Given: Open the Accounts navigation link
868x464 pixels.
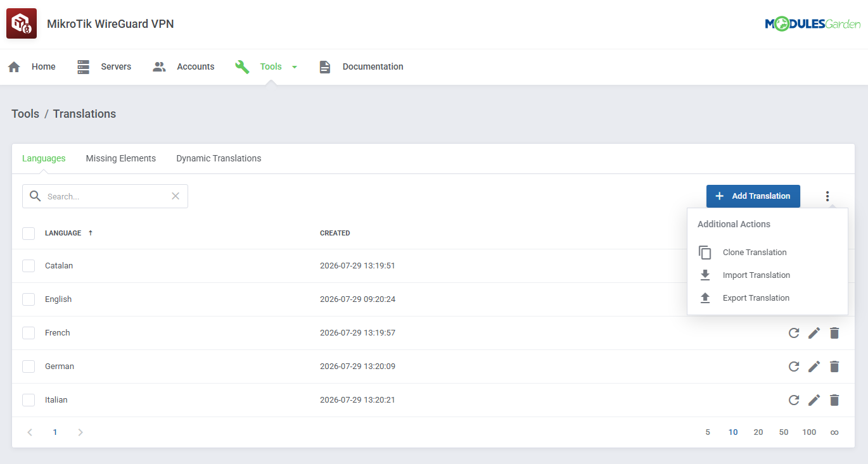Looking at the screenshot, I should pyautogui.click(x=196, y=66).
